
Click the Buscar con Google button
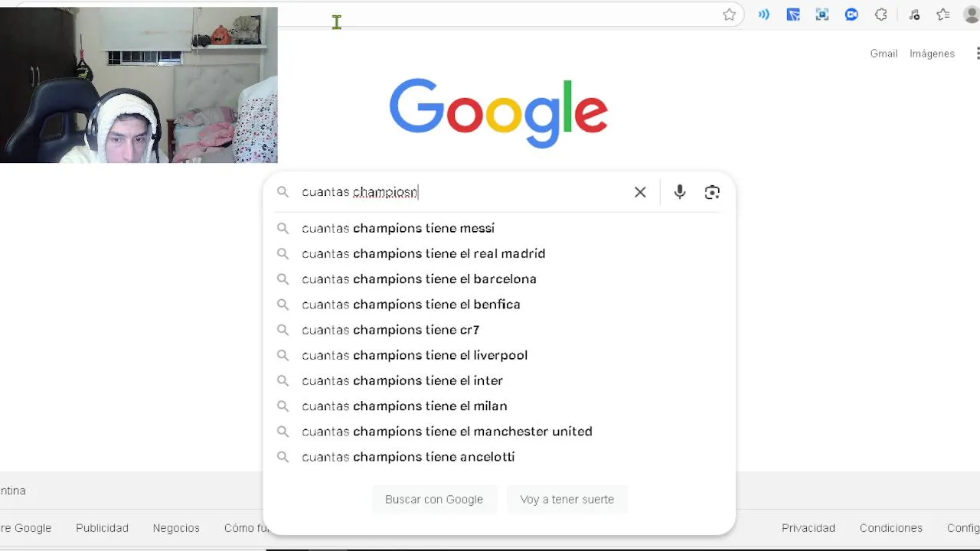[434, 499]
